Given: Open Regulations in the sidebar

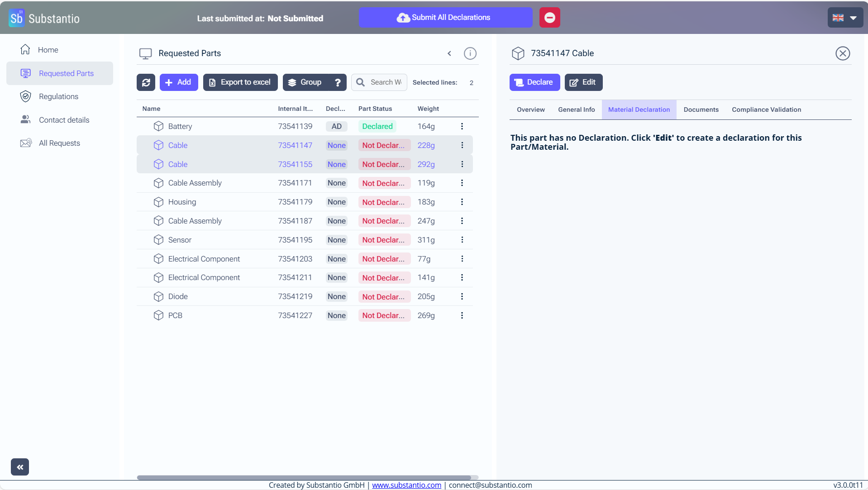Looking at the screenshot, I should pyautogui.click(x=58, y=96).
